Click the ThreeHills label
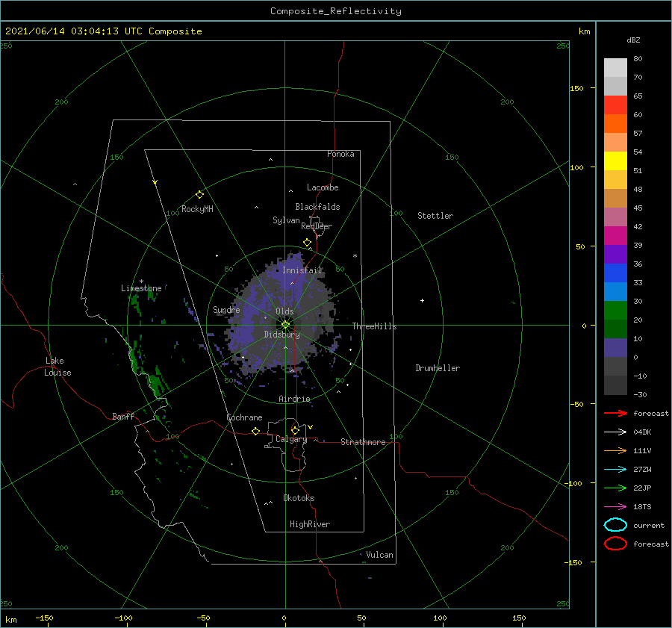This screenshot has height=628, width=672. pos(374,326)
